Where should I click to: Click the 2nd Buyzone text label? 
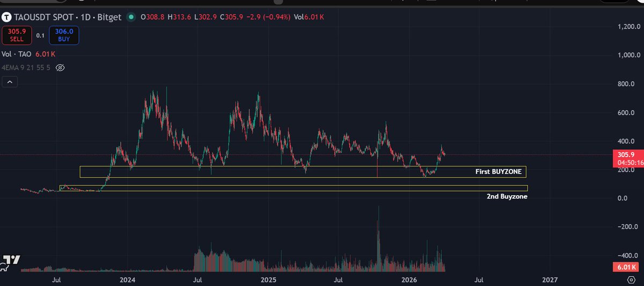pyautogui.click(x=507, y=197)
